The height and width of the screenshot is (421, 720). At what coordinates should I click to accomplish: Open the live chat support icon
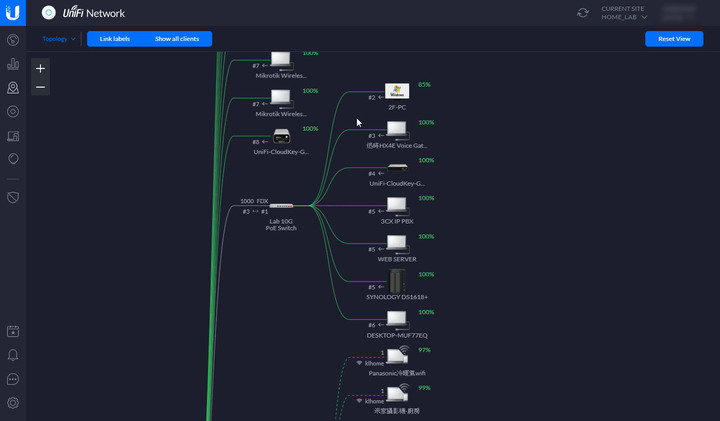(13, 379)
